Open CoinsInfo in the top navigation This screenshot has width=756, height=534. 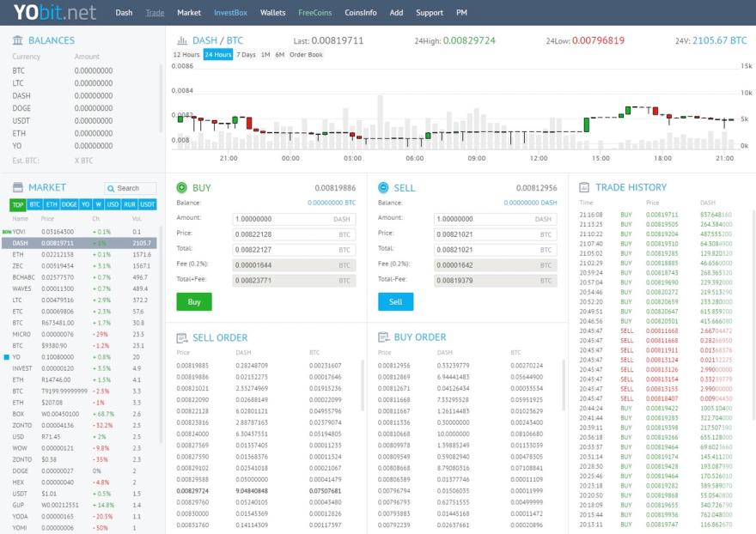coord(361,13)
